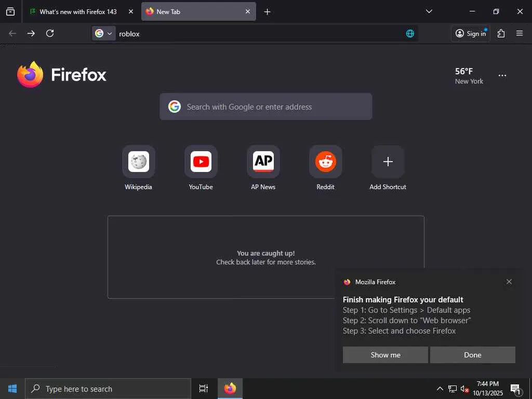Restore down the Firefox window
Screen dimensions: 532x399
pyautogui.click(x=496, y=11)
